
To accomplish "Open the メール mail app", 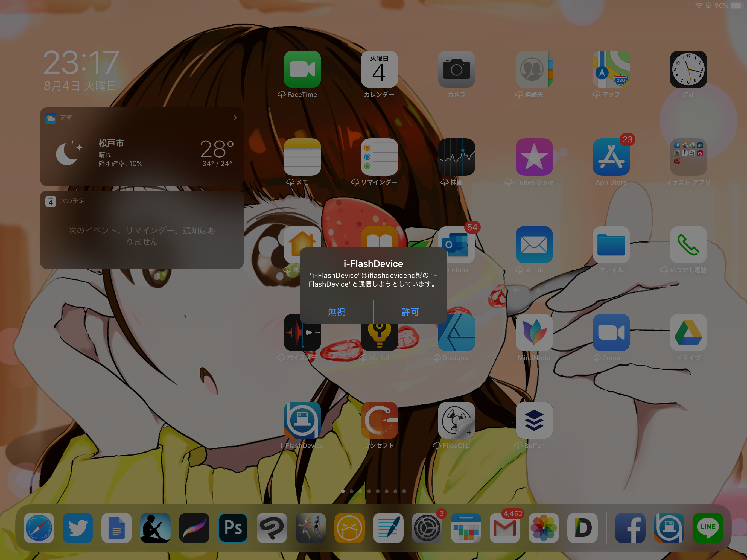I will 534,245.
